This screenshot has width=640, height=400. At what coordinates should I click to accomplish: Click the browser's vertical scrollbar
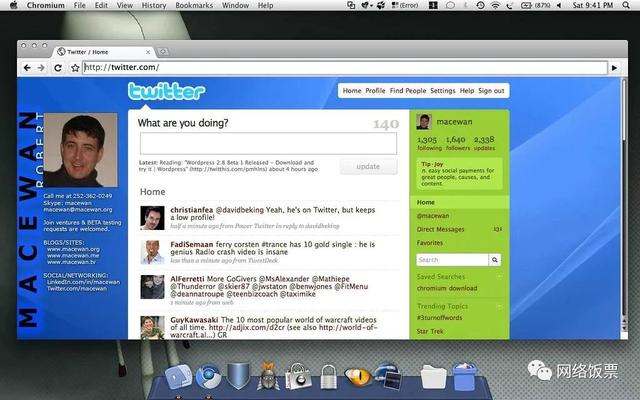(x=624, y=204)
